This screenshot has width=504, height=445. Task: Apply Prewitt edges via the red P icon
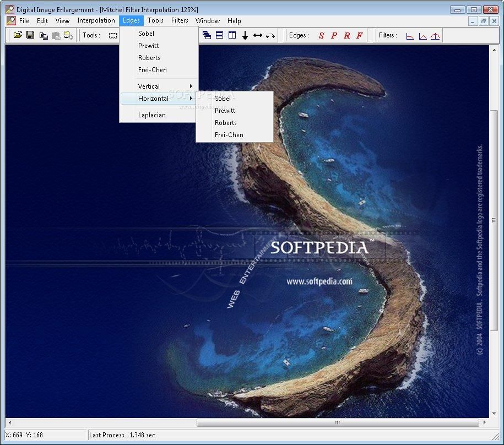[x=335, y=35]
